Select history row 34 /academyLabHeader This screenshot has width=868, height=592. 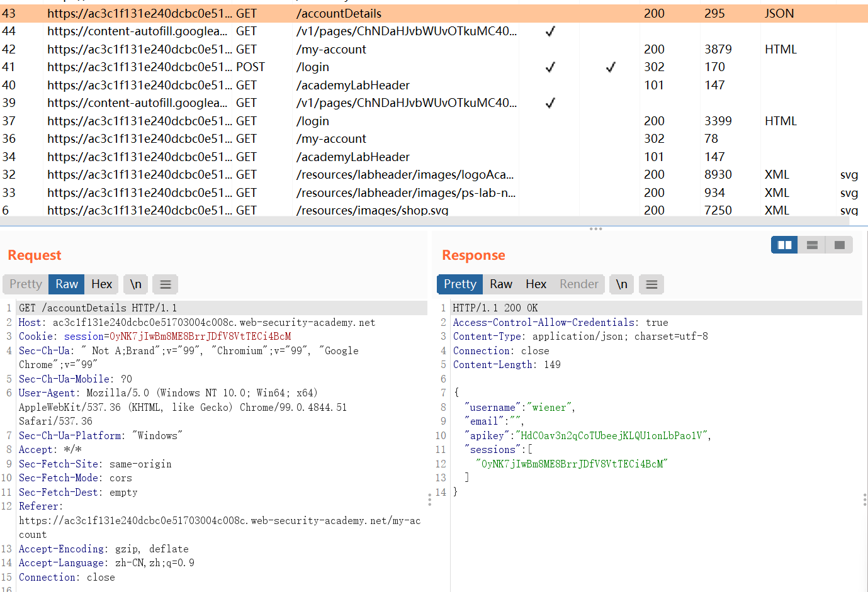click(434, 157)
